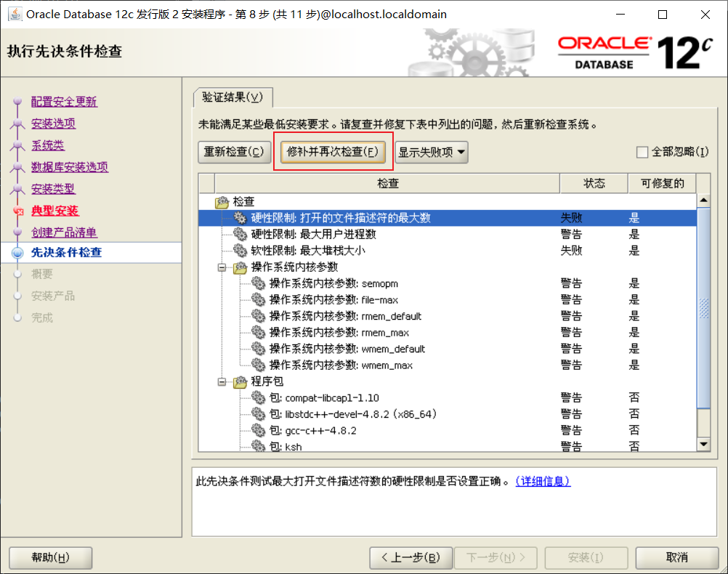Go to the 数据库安装选项 step link
Image resolution: width=728 pixels, height=574 pixels.
point(70,167)
